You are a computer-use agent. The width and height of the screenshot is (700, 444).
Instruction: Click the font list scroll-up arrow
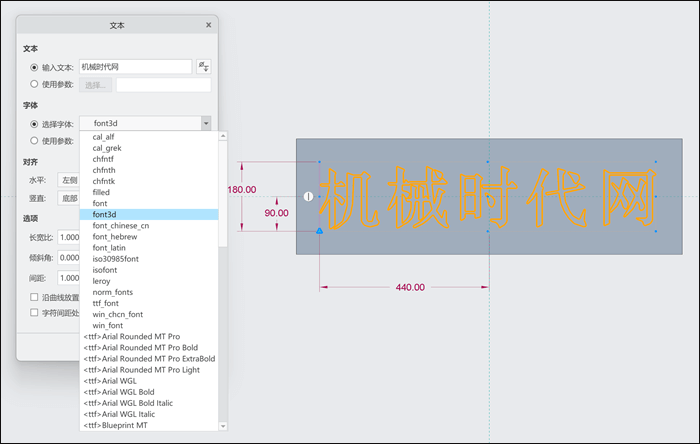[223, 136]
